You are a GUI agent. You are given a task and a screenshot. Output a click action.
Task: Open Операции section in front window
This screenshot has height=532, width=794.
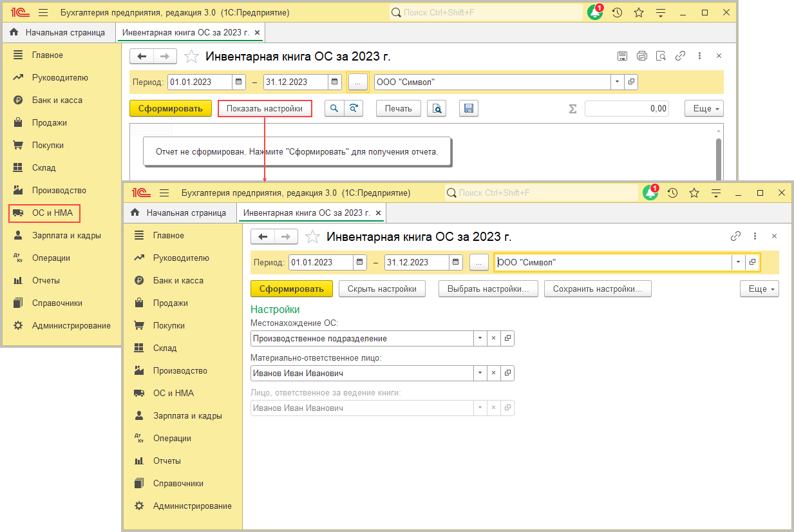coord(172,438)
